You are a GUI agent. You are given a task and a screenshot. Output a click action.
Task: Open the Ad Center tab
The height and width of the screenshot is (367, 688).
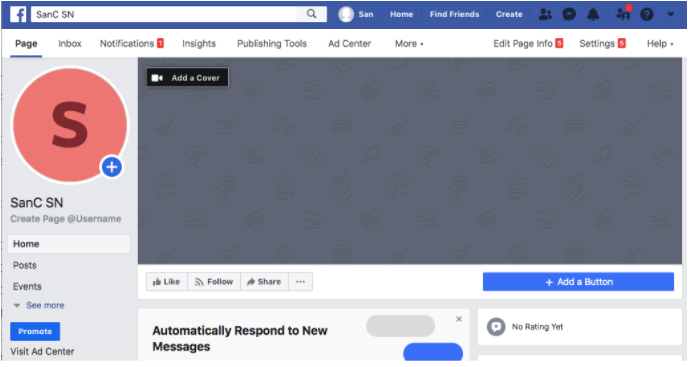point(350,43)
